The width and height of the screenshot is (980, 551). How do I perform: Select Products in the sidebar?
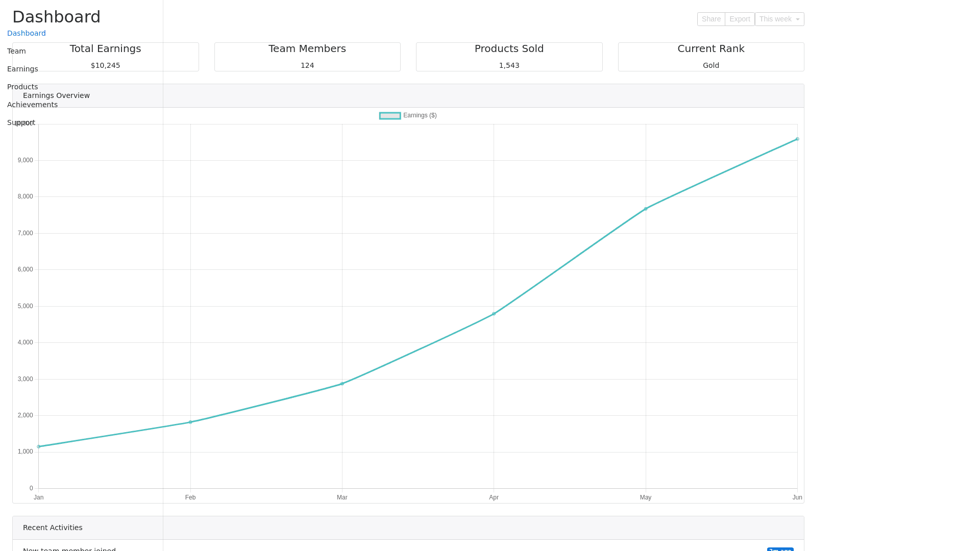(22, 87)
